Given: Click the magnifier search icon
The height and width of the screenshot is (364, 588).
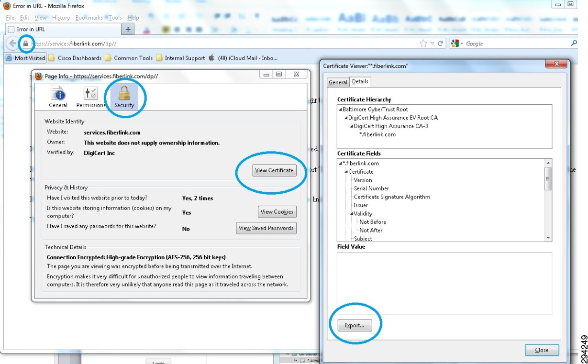Looking at the screenshot, I should pos(574,43).
